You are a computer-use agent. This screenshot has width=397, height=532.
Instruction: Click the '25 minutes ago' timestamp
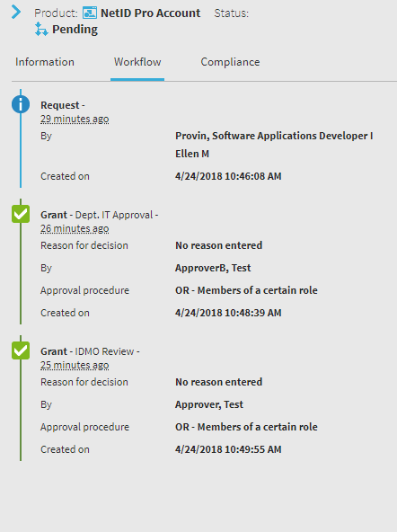75,366
